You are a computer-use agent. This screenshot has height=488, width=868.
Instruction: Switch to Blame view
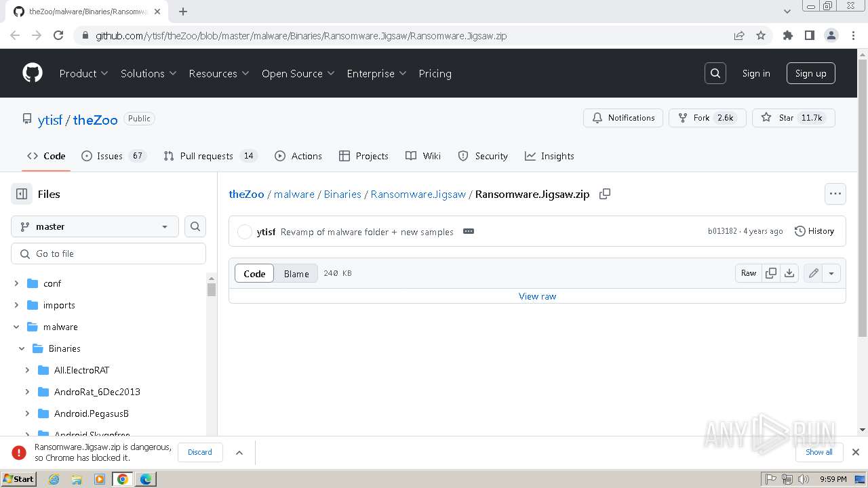point(296,274)
